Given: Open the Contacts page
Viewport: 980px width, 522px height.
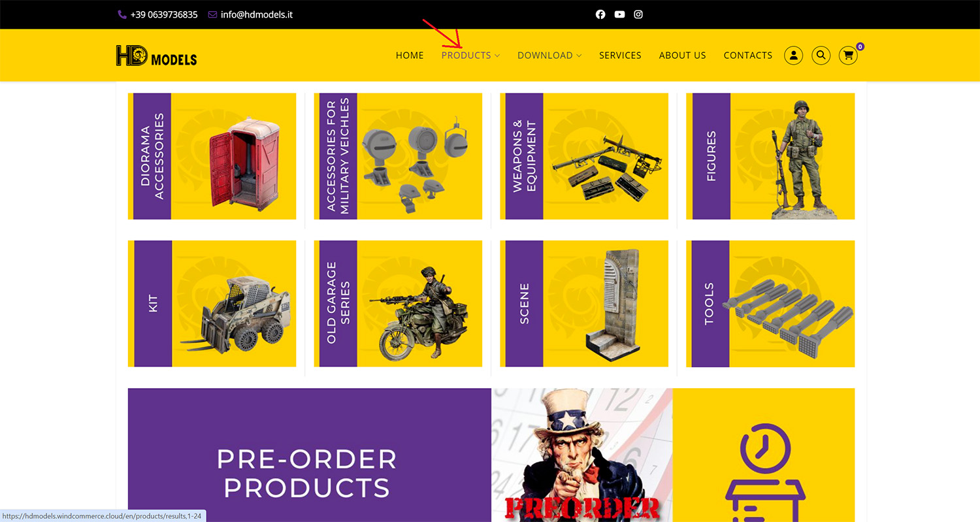Looking at the screenshot, I should tap(748, 56).
